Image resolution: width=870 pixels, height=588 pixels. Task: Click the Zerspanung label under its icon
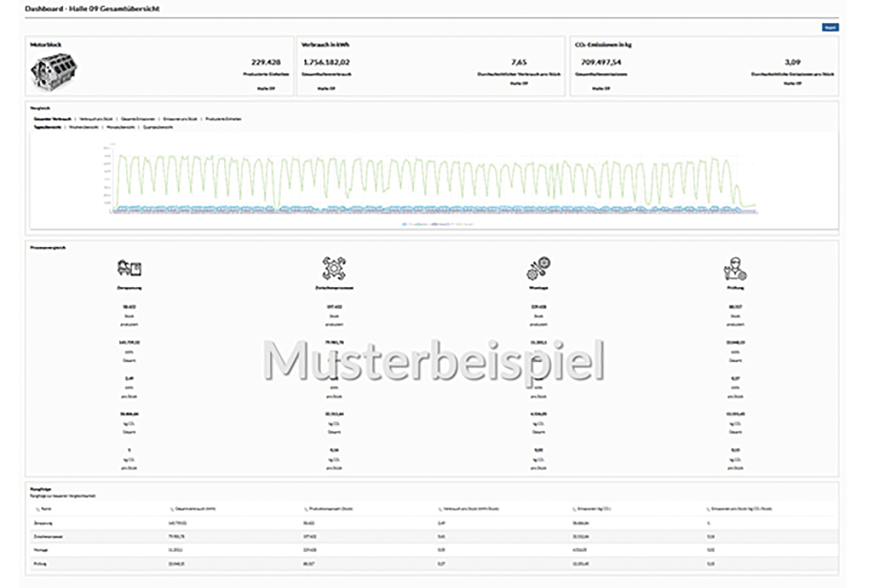click(129, 288)
